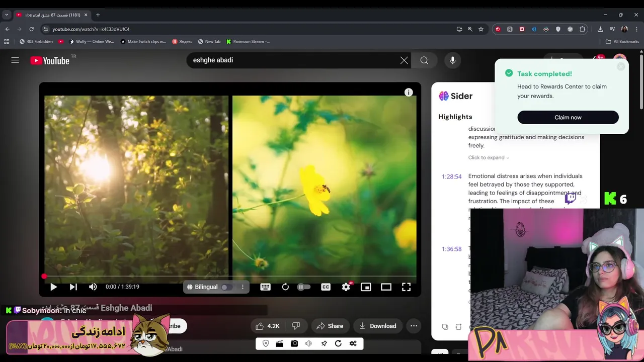Open player settings gear
This screenshot has height=362, width=644.
tap(346, 287)
